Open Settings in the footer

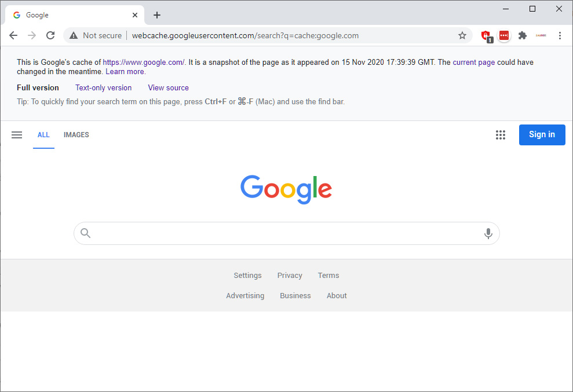pyautogui.click(x=248, y=276)
